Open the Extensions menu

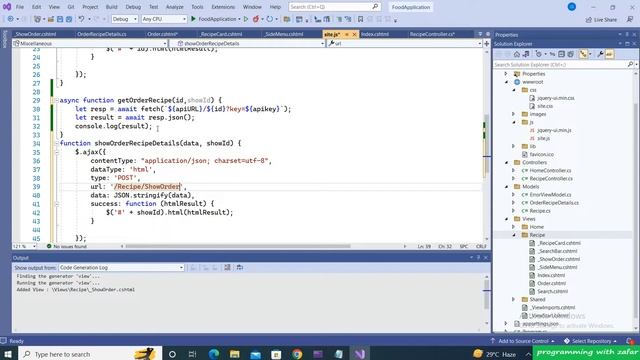coord(223,7)
